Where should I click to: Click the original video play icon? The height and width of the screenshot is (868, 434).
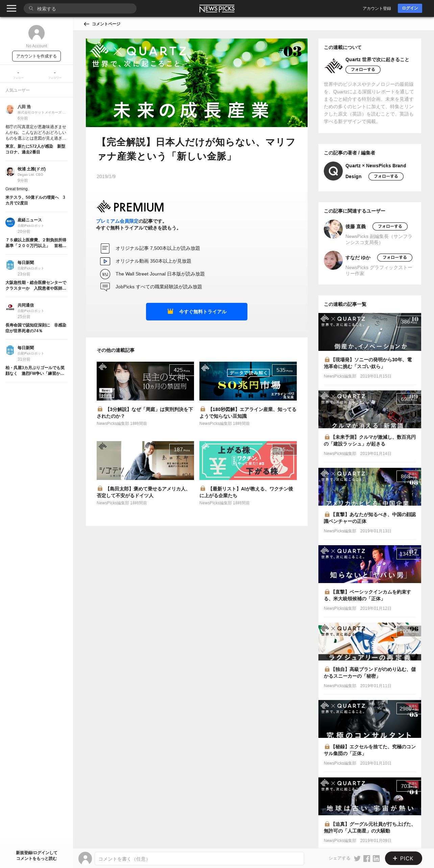tap(105, 261)
